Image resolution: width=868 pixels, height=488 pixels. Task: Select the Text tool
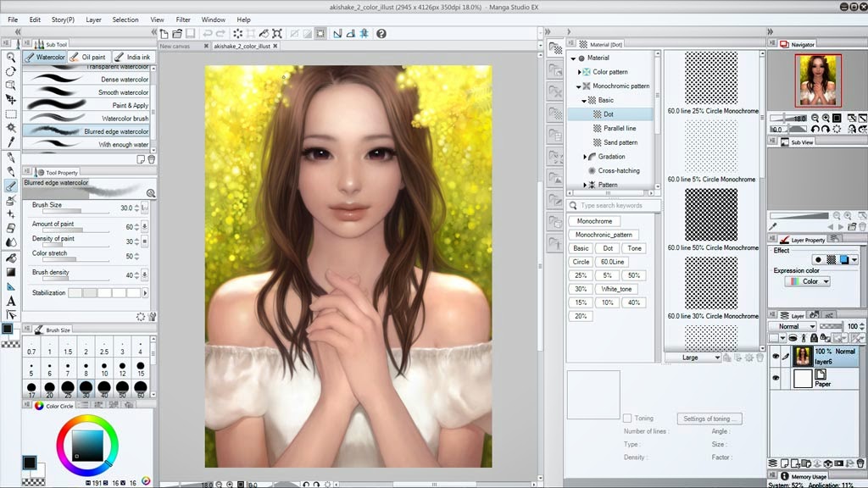point(10,301)
